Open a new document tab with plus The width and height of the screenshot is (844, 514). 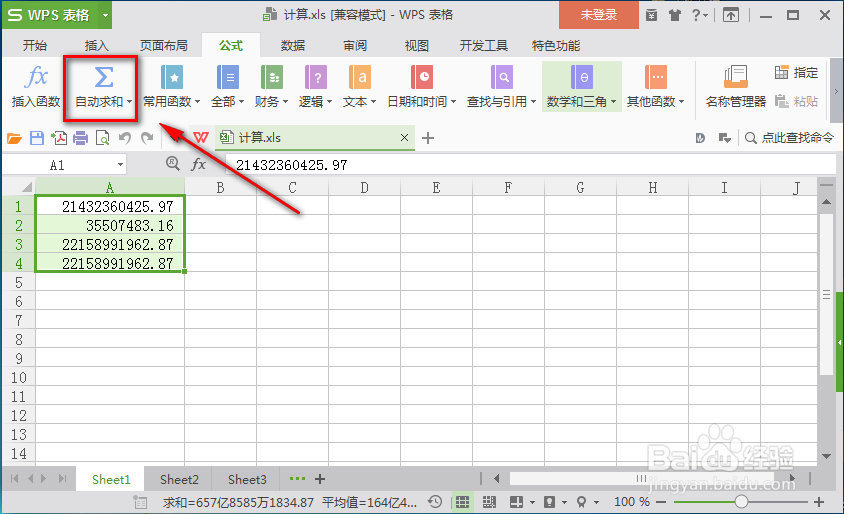(428, 138)
